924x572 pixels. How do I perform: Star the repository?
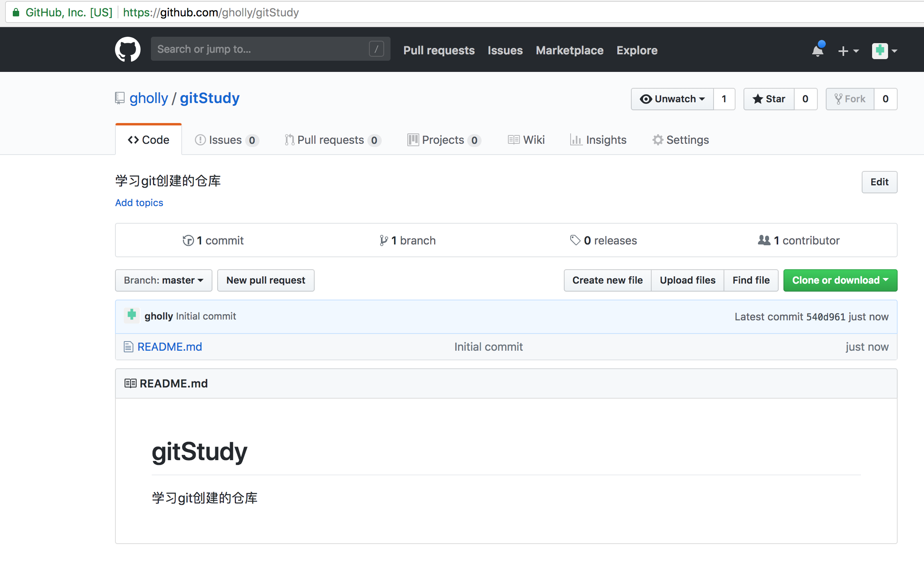(x=769, y=99)
